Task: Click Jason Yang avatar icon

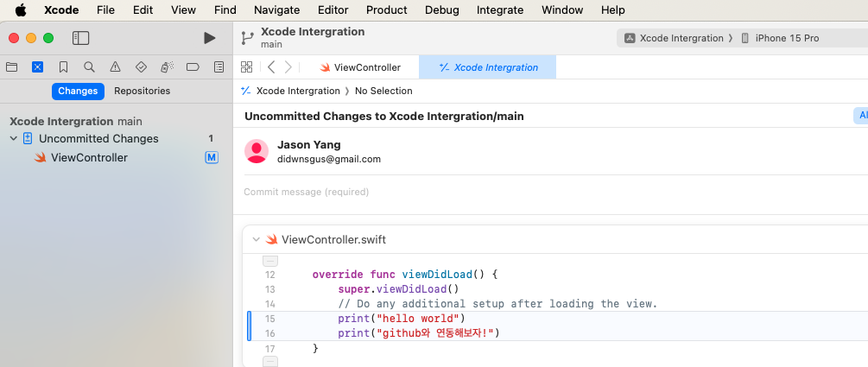Action: 257,151
